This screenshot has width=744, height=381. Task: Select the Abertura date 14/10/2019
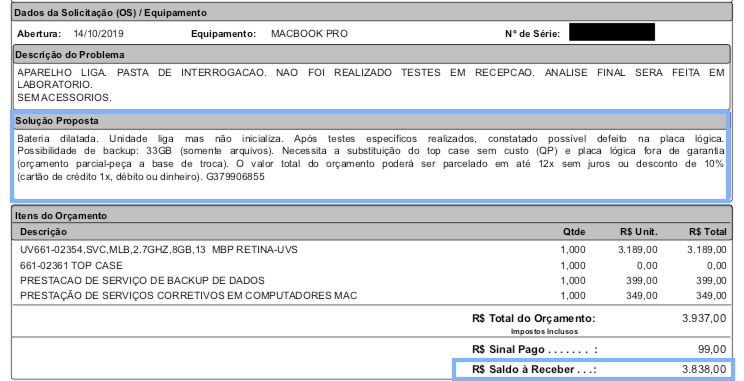pyautogui.click(x=98, y=34)
